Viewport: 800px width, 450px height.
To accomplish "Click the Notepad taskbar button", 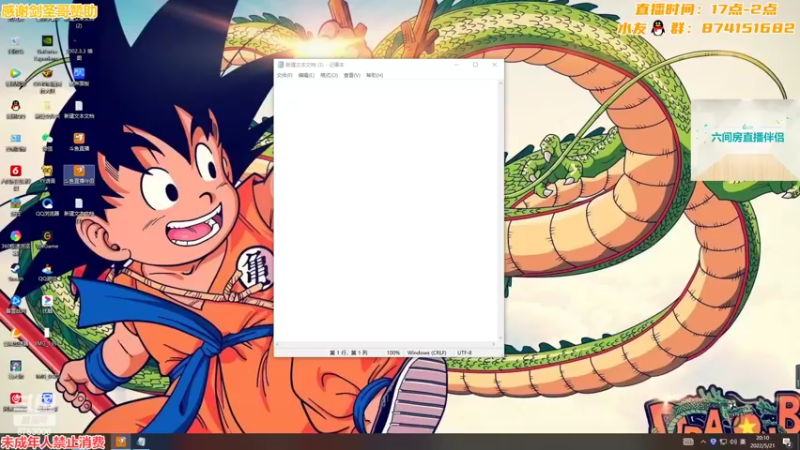I will pyautogui.click(x=141, y=441).
